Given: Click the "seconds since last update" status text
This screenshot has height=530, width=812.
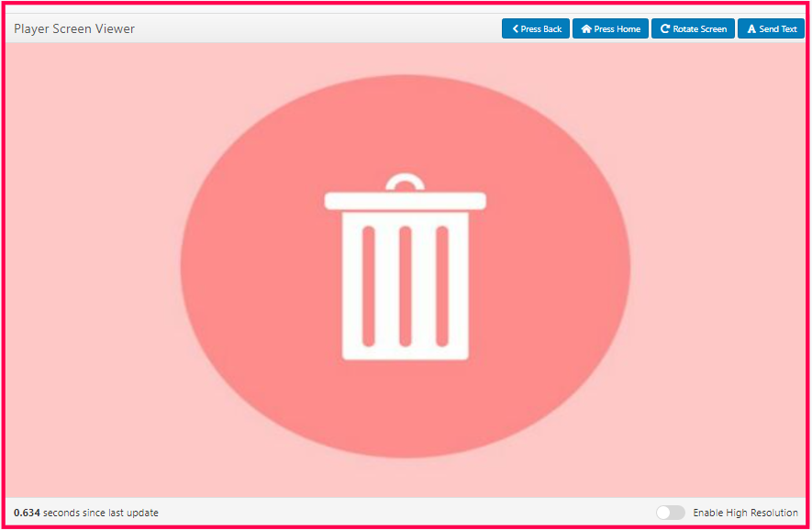Looking at the screenshot, I should click(x=101, y=513).
